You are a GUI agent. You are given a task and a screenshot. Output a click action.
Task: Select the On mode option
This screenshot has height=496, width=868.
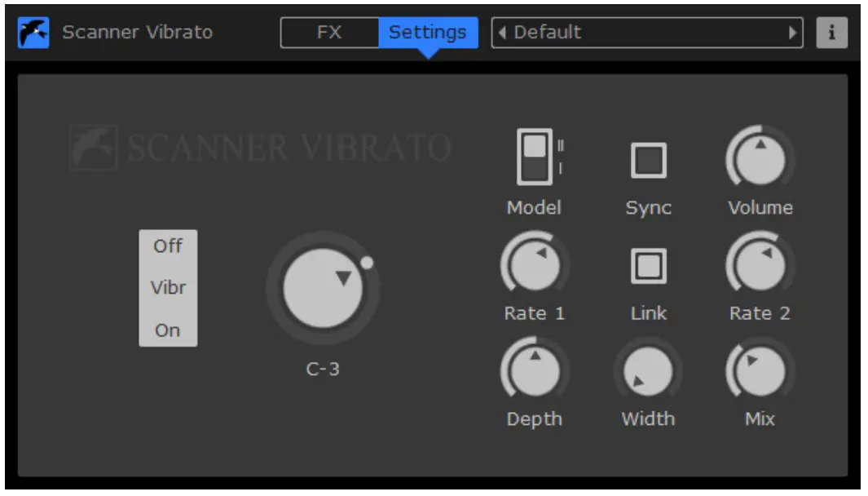click(168, 330)
